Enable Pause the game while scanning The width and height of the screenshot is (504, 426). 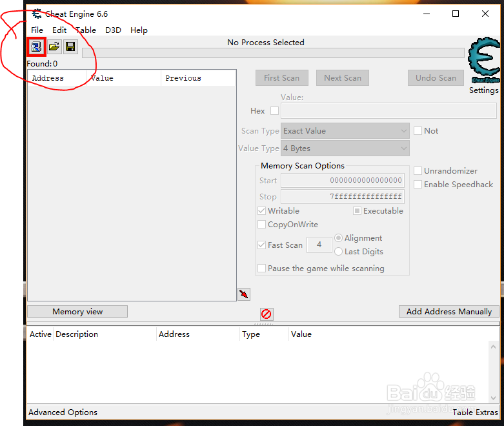point(261,268)
